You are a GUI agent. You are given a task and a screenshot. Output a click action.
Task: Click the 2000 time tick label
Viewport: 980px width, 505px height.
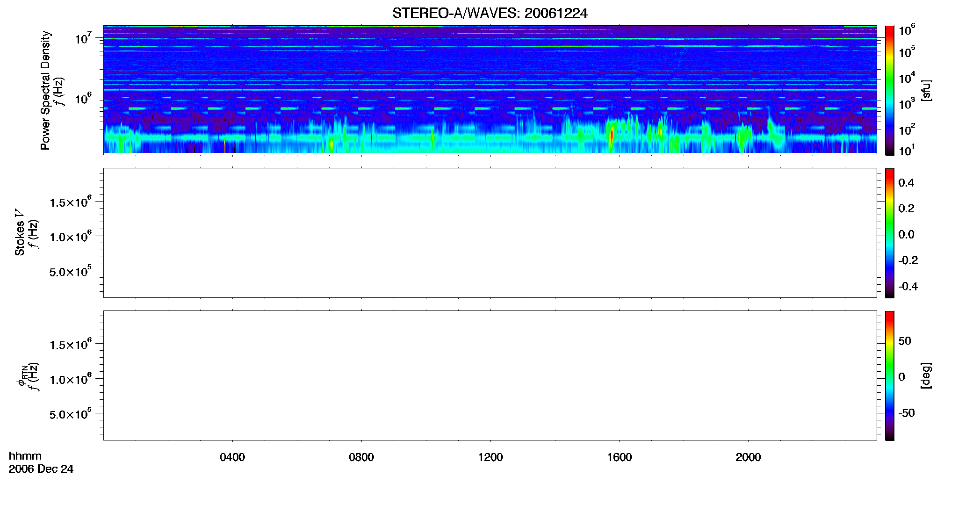(748, 457)
